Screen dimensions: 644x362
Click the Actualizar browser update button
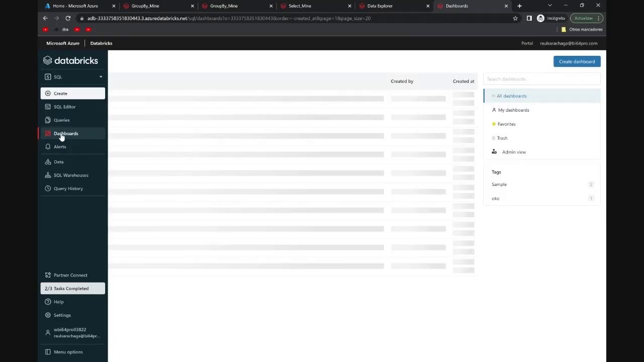[x=586, y=18]
